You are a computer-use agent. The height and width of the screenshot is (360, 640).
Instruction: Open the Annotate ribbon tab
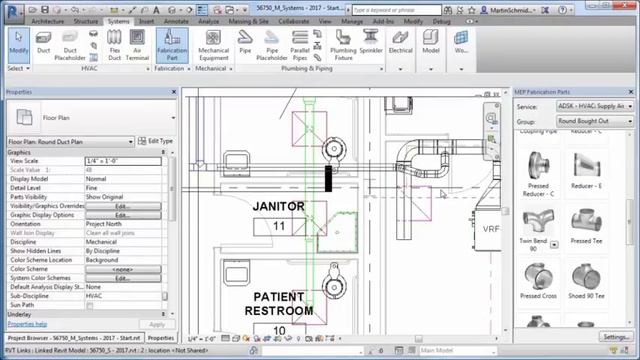point(176,21)
